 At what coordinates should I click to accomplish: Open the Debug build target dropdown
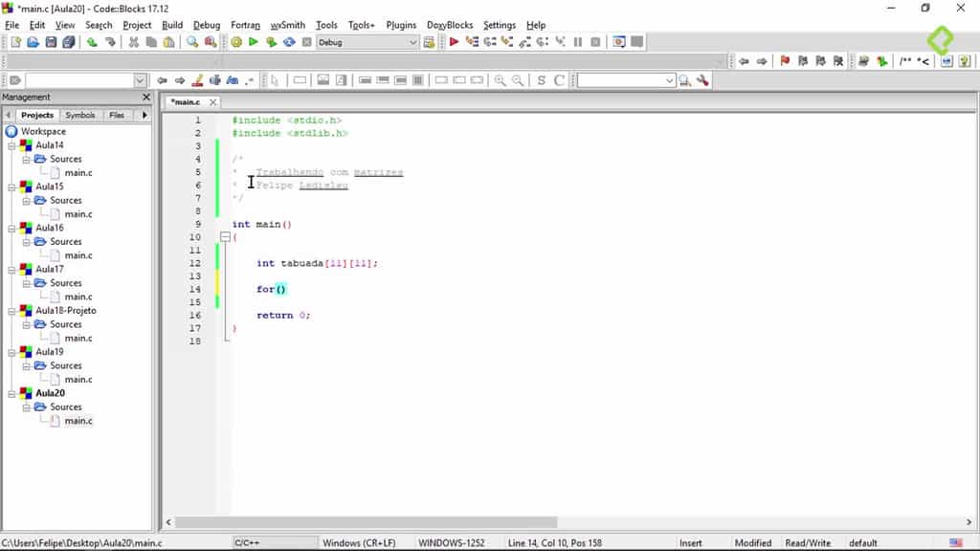click(x=412, y=42)
